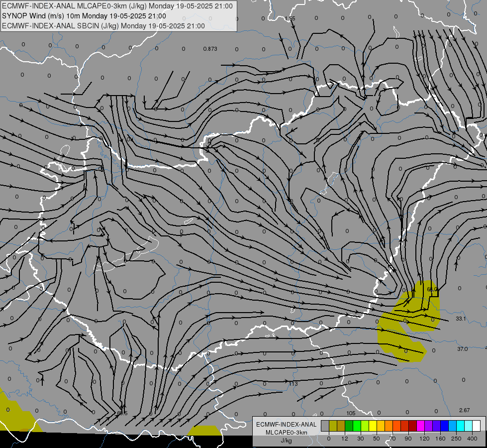Image resolution: width=487 pixels, height=448 pixels.
Task: Pick the dark red legend swatch
Action: 412,426
